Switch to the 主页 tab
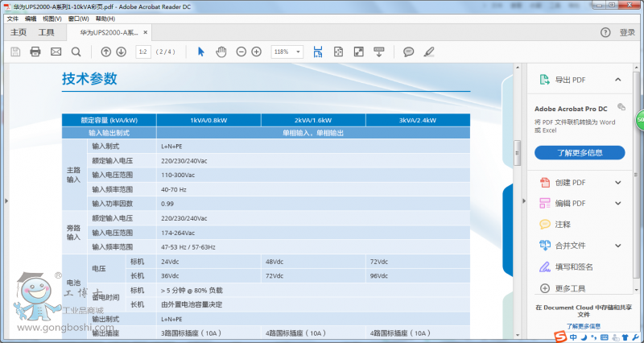 click(19, 32)
